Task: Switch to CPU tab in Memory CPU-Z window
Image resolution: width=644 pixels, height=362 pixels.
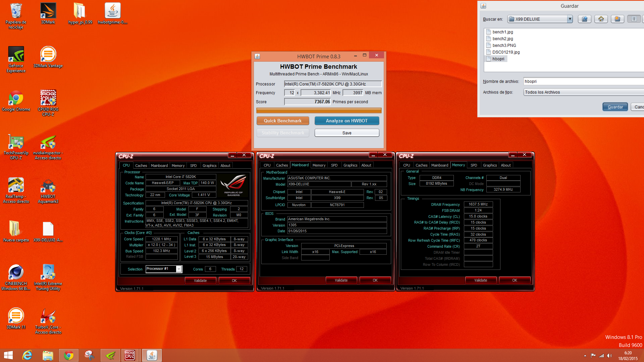Action: [x=407, y=165]
